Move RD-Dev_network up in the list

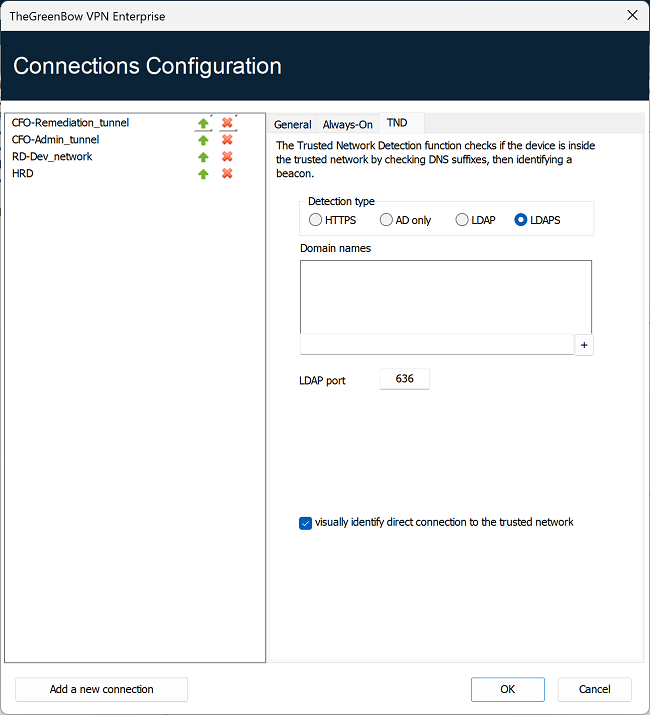[203, 157]
